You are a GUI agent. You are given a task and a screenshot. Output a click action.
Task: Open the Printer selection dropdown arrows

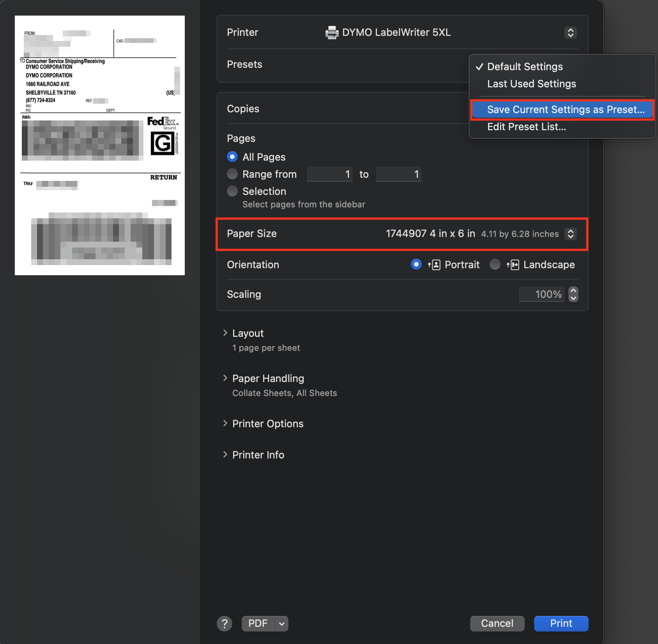570,33
